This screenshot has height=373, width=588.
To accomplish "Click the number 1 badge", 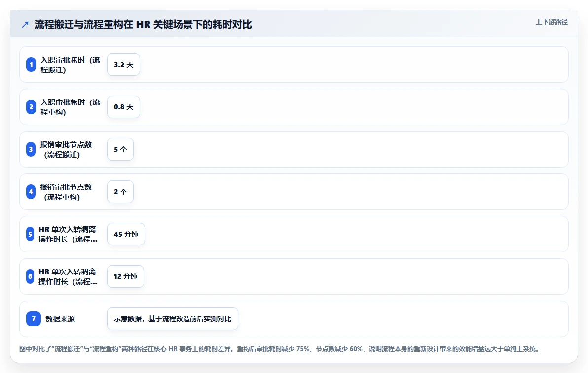I will click(x=31, y=65).
